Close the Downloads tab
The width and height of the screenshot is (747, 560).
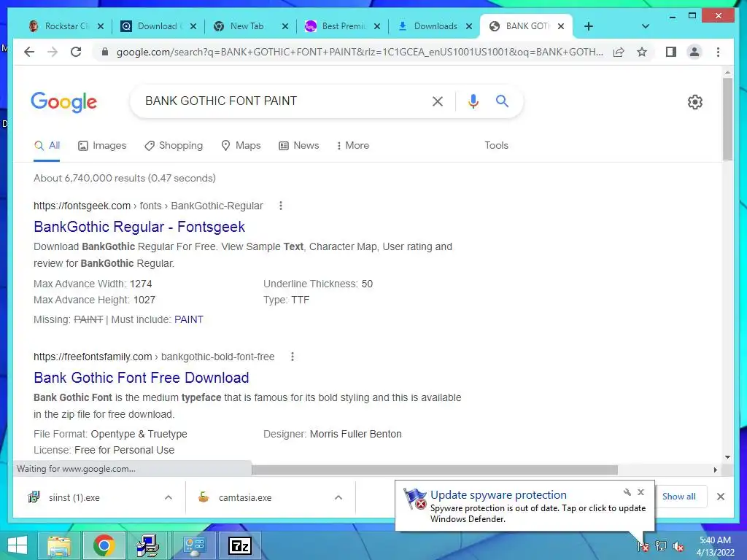(469, 26)
